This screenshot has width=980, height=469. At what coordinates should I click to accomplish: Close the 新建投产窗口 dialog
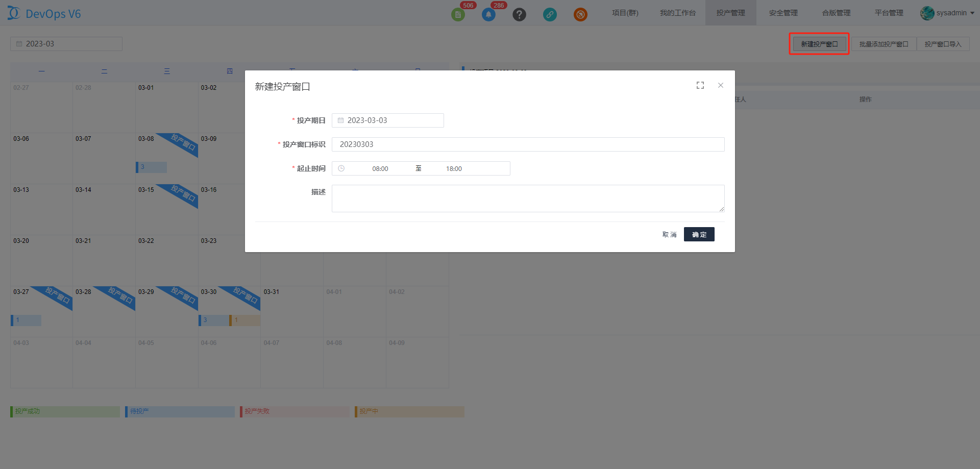click(x=721, y=86)
